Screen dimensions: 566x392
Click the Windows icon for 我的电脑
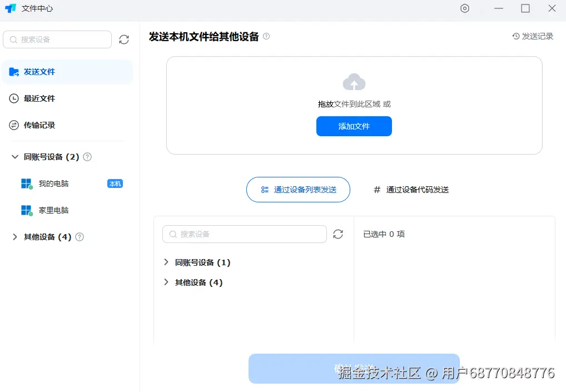pyautogui.click(x=27, y=183)
